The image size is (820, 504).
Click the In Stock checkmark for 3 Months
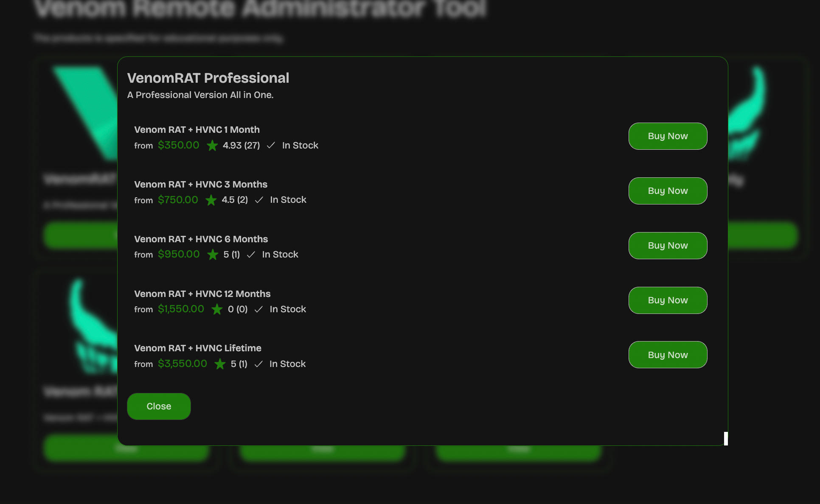[x=259, y=200]
